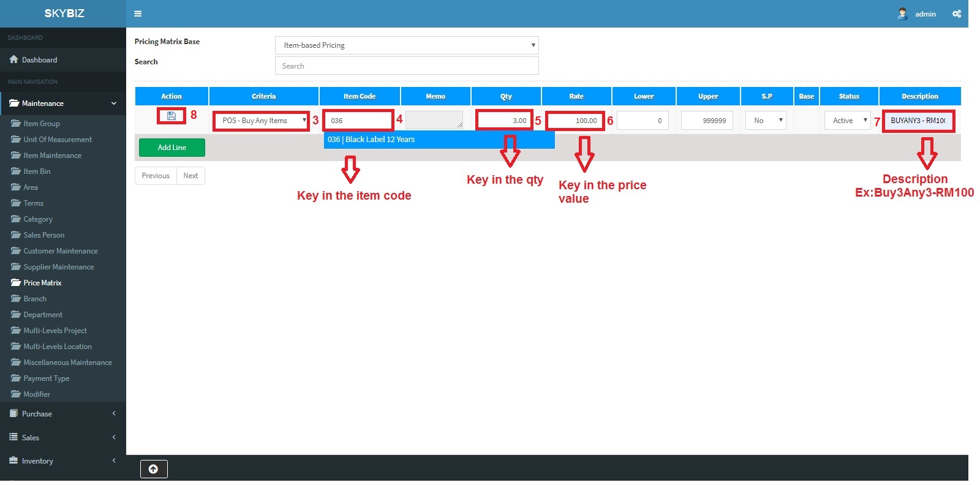Click the green Add Line button
The height and width of the screenshot is (485, 980).
click(x=172, y=148)
